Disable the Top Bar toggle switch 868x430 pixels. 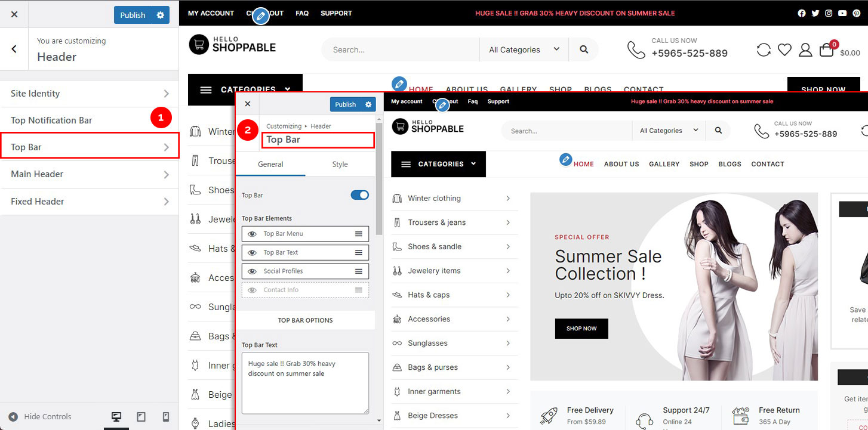tap(359, 194)
